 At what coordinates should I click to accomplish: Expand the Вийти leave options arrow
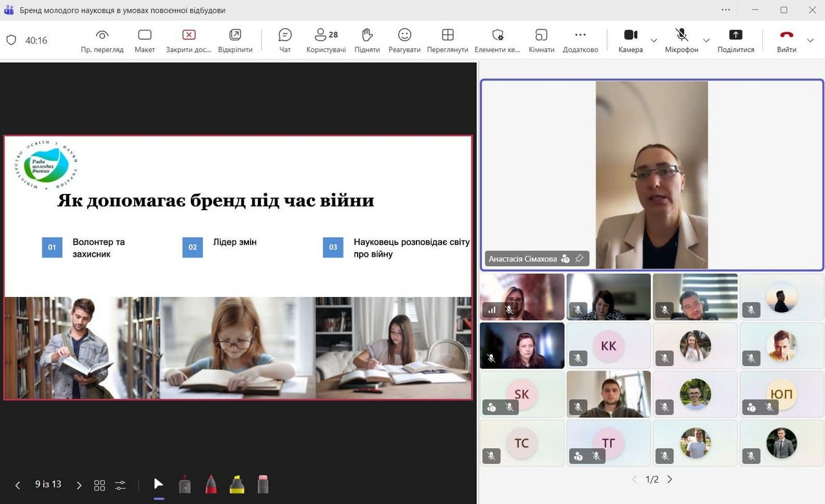tap(810, 41)
